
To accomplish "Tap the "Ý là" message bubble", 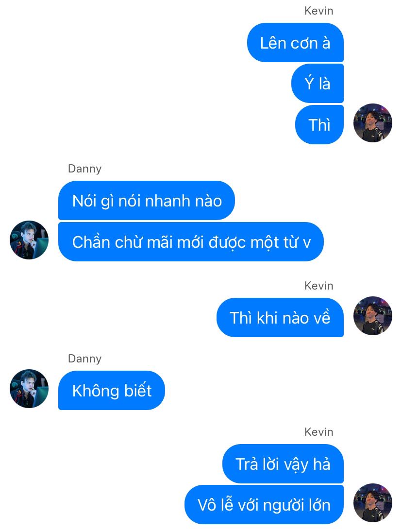I will [317, 83].
